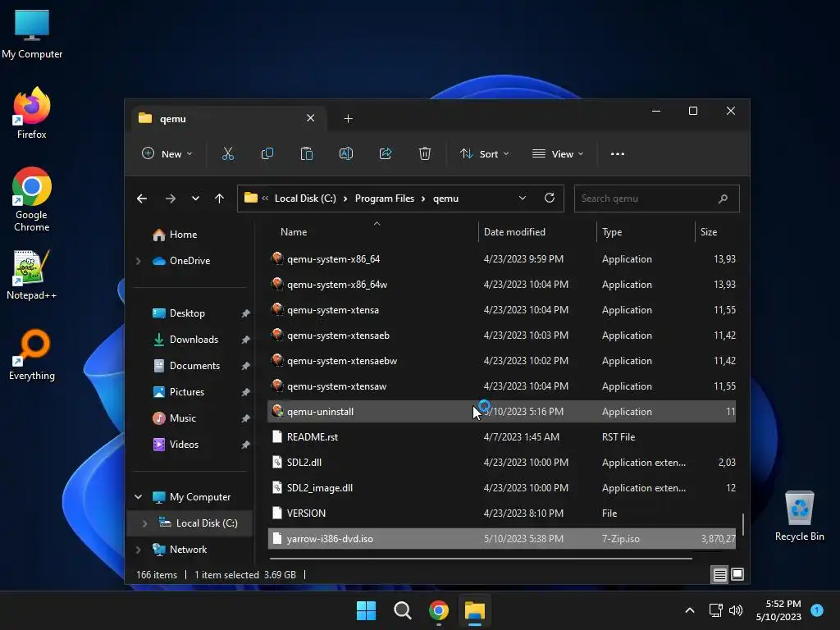Click the Delete trash icon
The image size is (840, 630).
(x=425, y=153)
